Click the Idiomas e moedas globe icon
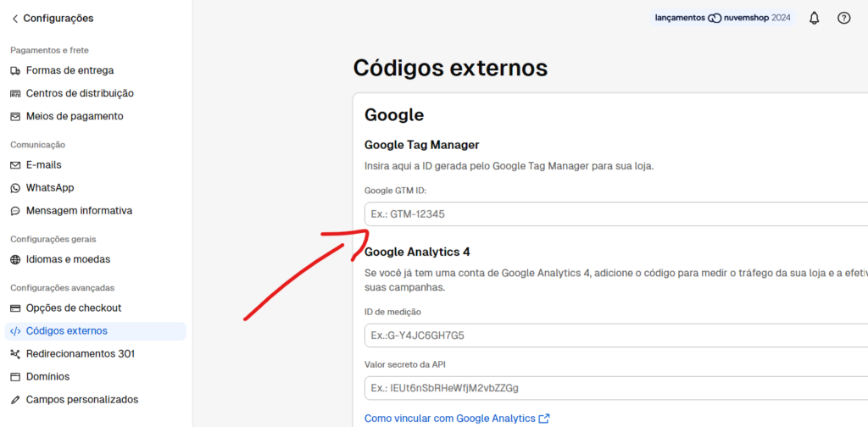The height and width of the screenshot is (427, 868). coord(15,259)
